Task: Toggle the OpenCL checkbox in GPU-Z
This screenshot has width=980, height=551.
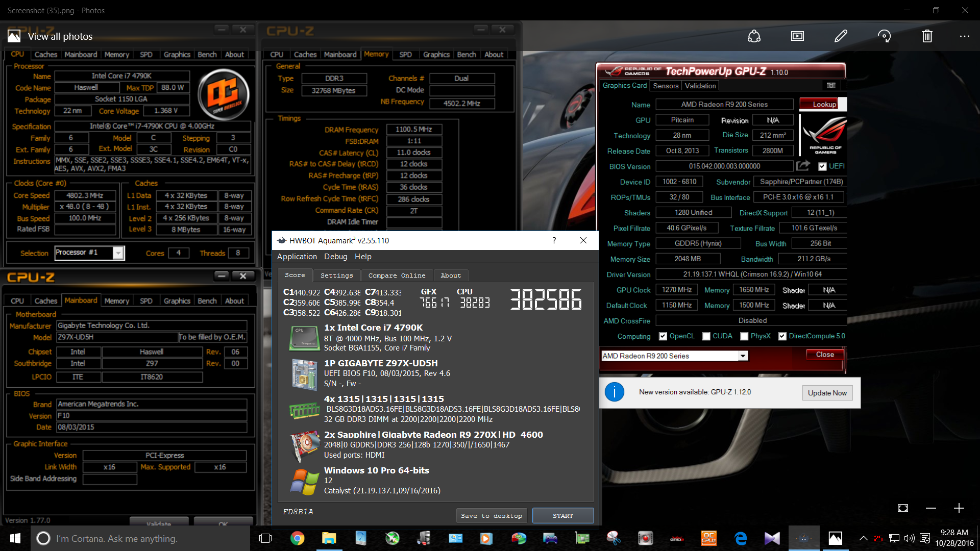Action: point(663,336)
